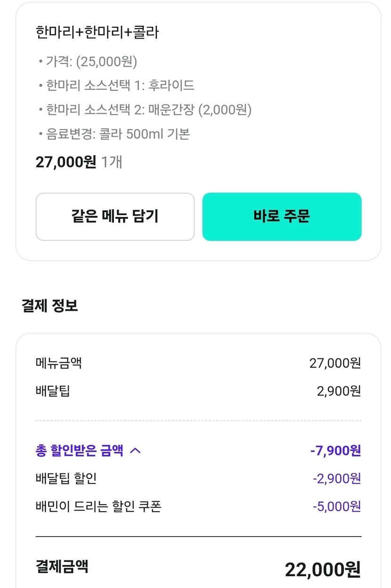Click the 배민이 드리는 할인 쿠폰 label
This screenshot has width=391, height=588.
coord(98,506)
